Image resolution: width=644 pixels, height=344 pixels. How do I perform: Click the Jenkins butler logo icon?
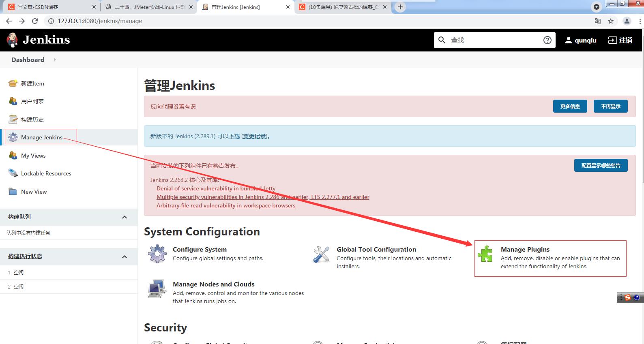tap(12, 40)
